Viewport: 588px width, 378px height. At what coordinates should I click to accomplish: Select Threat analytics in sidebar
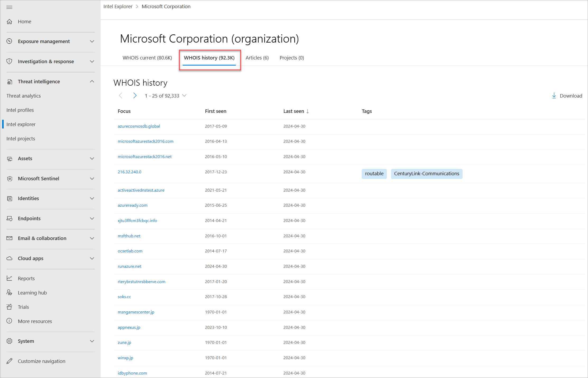[23, 96]
